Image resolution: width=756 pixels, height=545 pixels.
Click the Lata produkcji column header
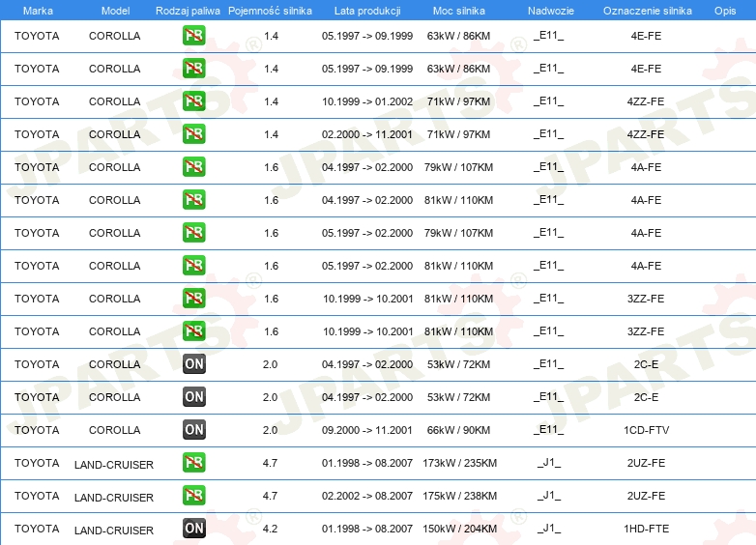[367, 11]
